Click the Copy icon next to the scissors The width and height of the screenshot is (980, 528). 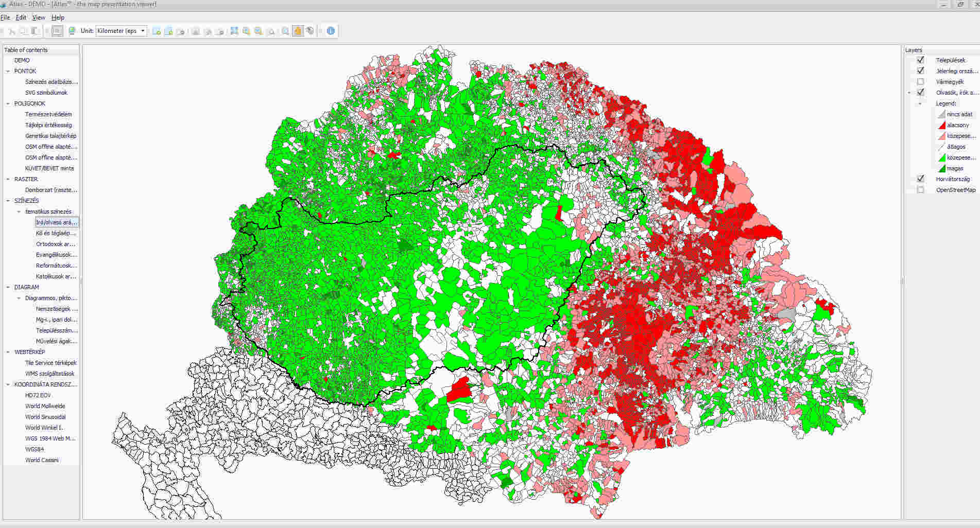point(24,31)
